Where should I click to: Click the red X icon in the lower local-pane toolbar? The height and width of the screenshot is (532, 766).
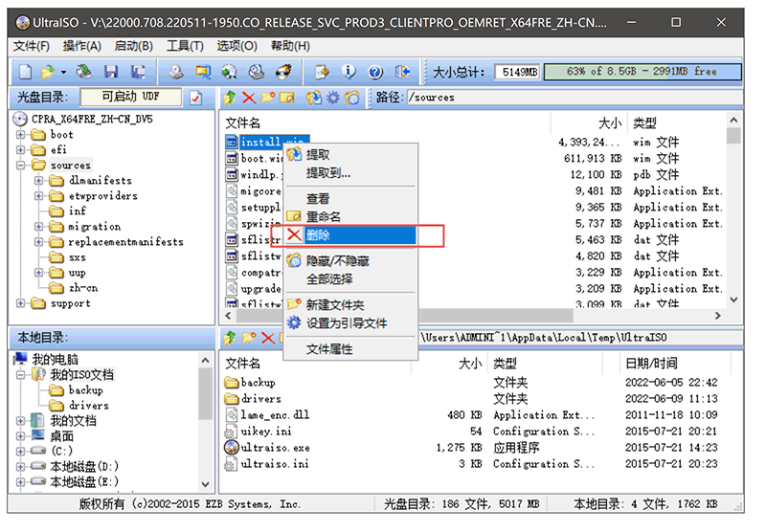click(x=268, y=337)
